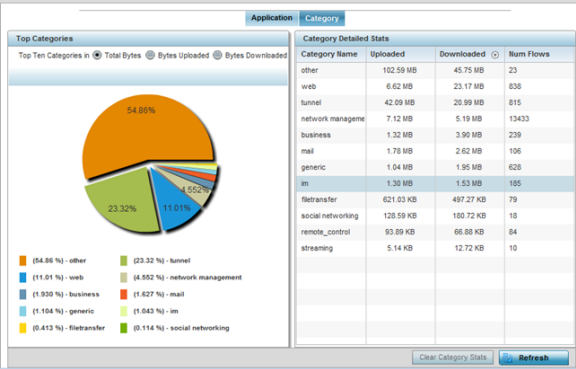Select the Bytes Downloaded radio button
Viewport: 576px width, 369px height.
(217, 55)
